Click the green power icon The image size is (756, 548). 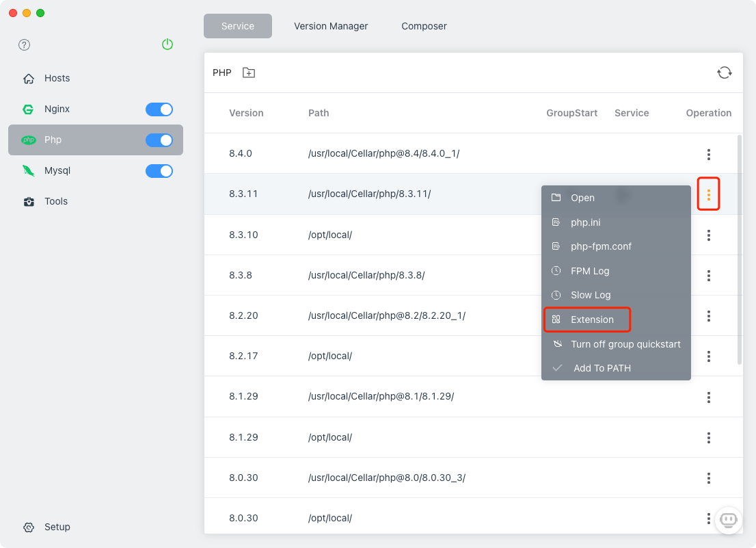click(167, 44)
